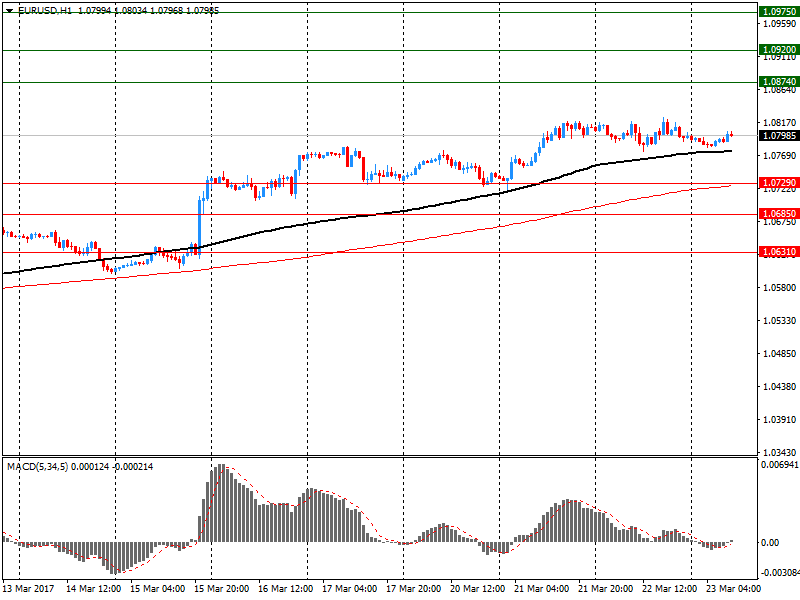
Task: Click the 1.08170 price scale value
Action: 779,122
